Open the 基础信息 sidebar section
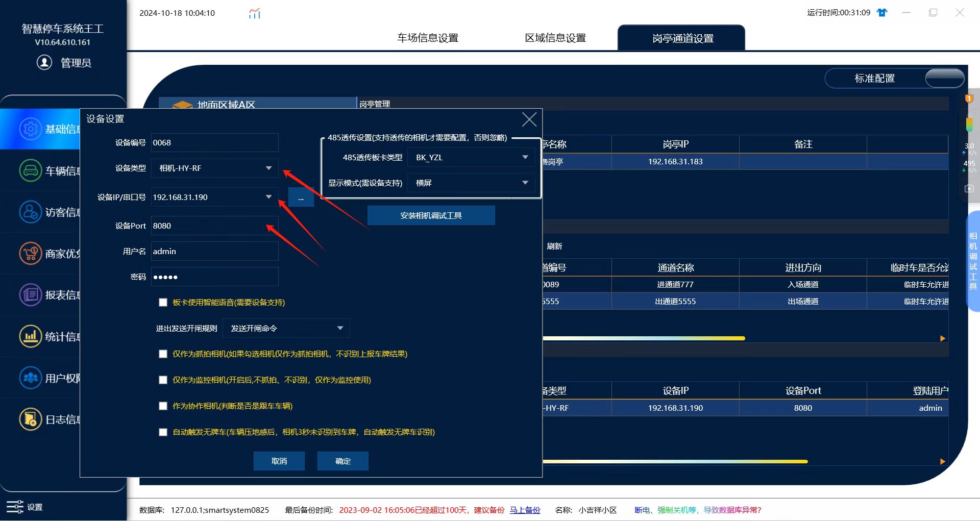 point(41,129)
